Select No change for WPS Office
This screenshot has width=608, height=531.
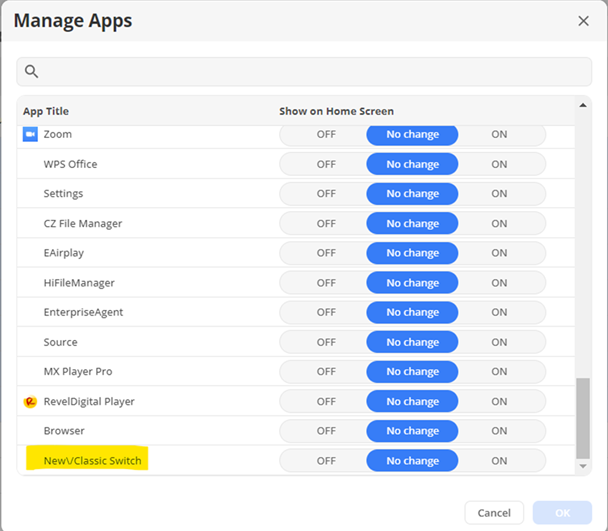(x=412, y=164)
